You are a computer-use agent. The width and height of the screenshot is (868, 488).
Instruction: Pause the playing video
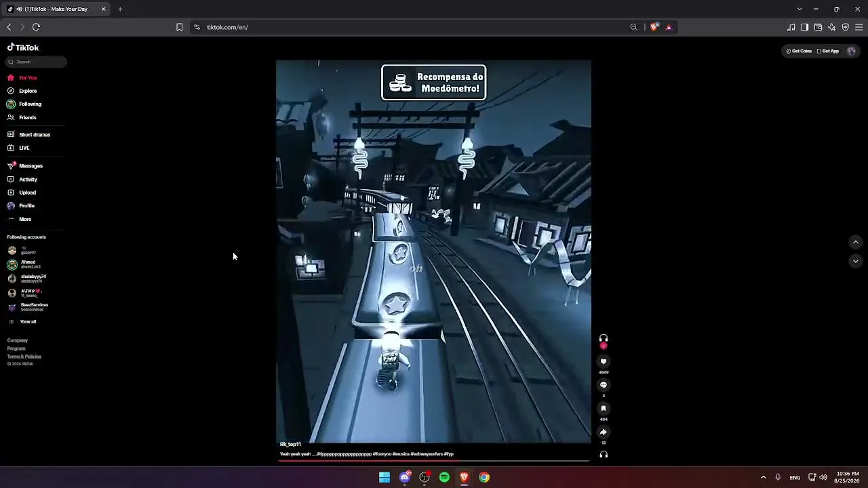coord(433,251)
